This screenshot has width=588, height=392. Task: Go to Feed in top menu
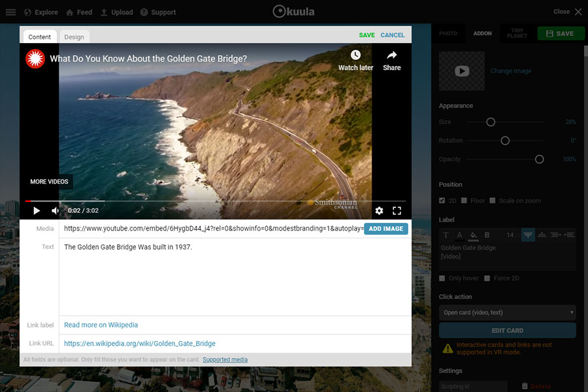[79, 12]
